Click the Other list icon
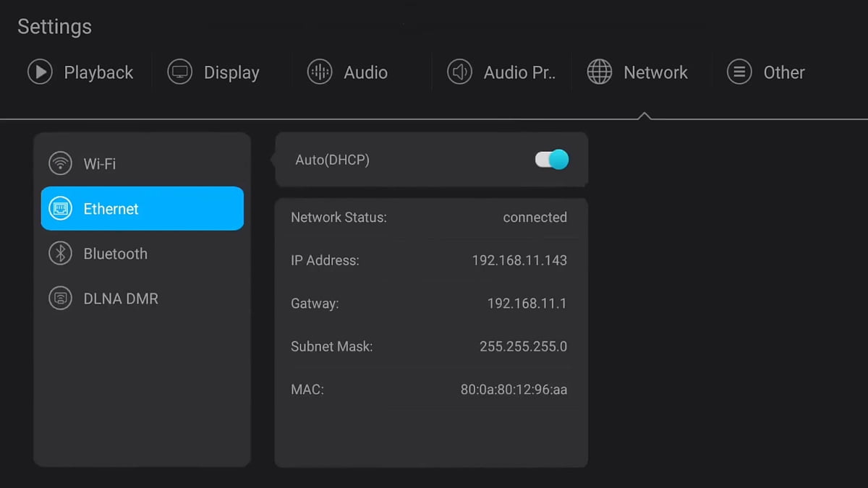868x488 pixels. [x=739, y=72]
